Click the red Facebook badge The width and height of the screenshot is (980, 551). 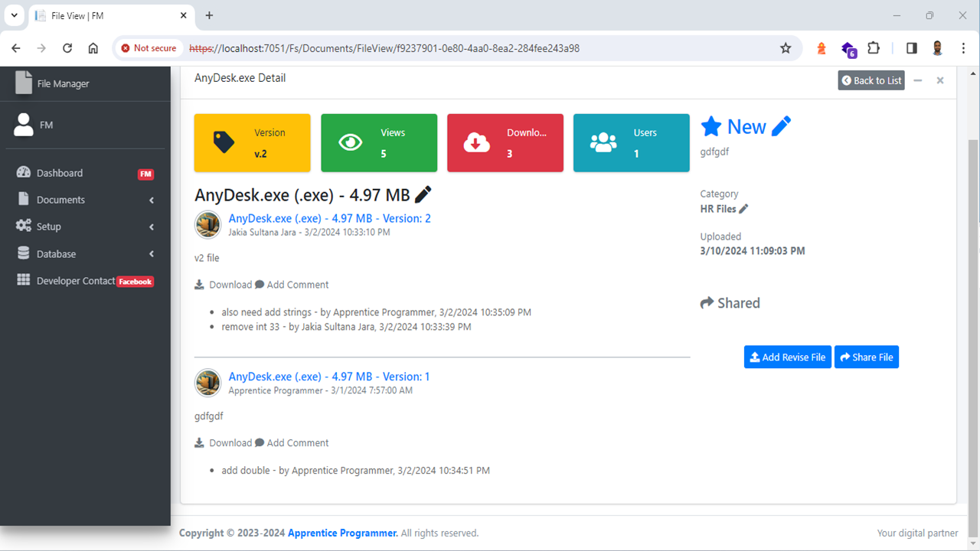point(136,282)
